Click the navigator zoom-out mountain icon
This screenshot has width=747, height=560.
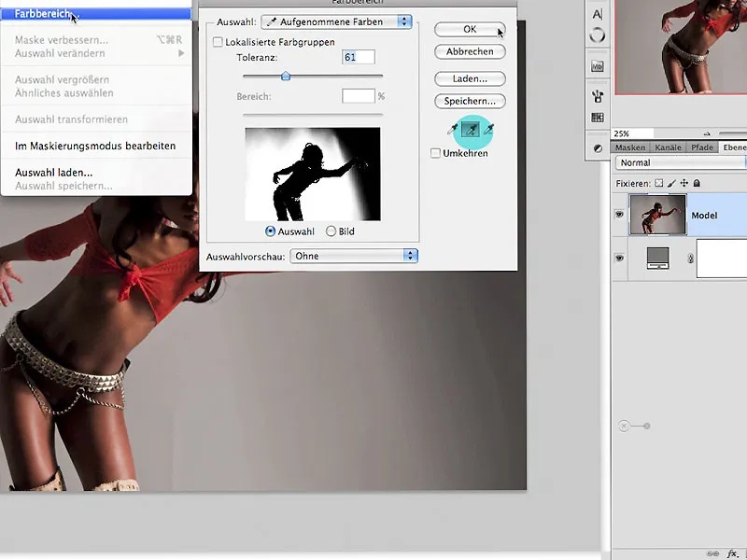pos(707,133)
